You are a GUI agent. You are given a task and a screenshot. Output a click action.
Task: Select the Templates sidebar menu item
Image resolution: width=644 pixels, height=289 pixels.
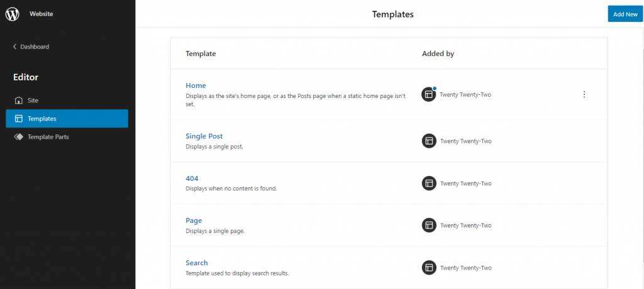pos(42,119)
